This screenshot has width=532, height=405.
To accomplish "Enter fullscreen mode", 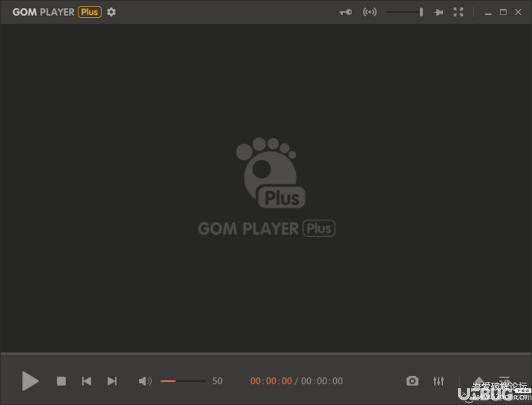I will point(458,12).
